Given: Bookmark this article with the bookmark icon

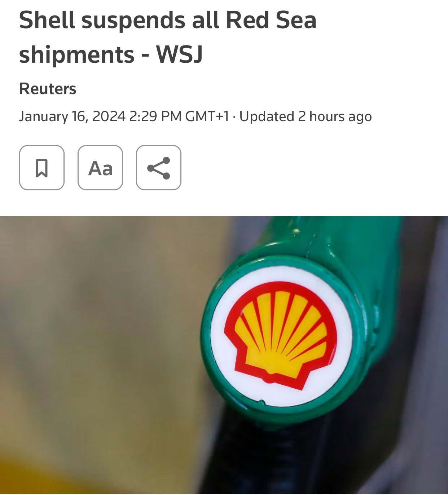Looking at the screenshot, I should [x=42, y=168].
